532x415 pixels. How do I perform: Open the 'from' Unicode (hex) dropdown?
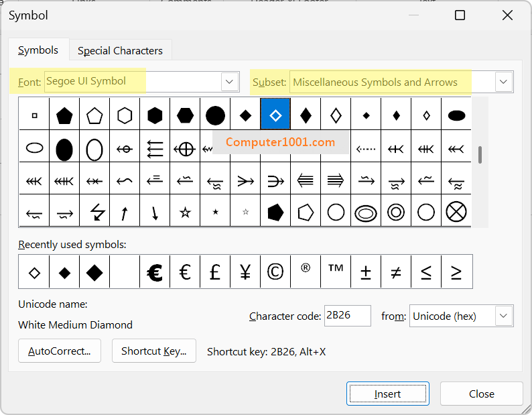(x=503, y=316)
